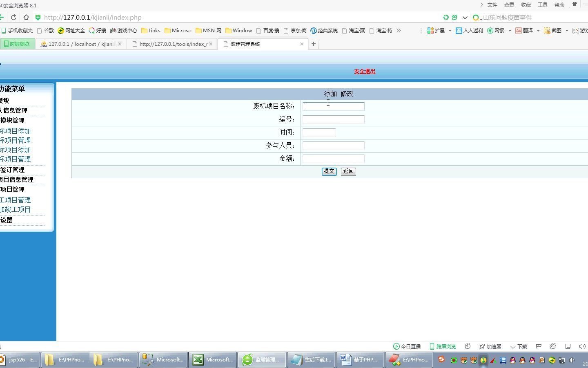
Task: Click 跨屏浏览 in the status bar
Action: tap(443, 346)
